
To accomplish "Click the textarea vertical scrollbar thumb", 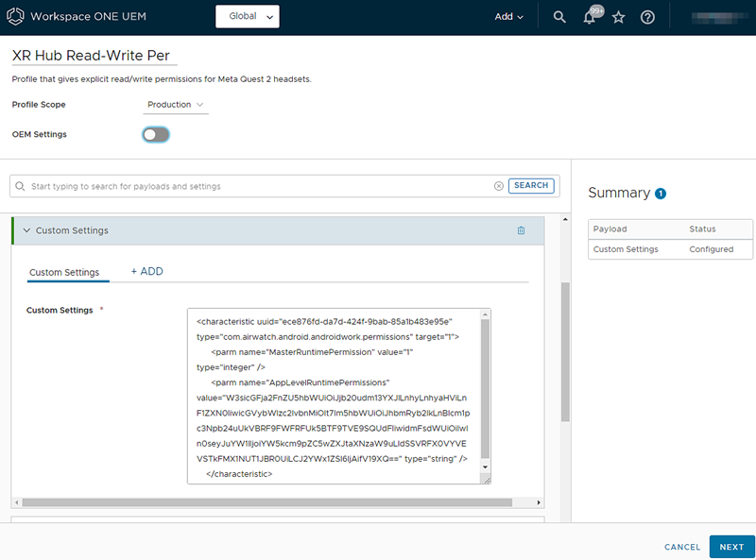I will pos(485,389).
